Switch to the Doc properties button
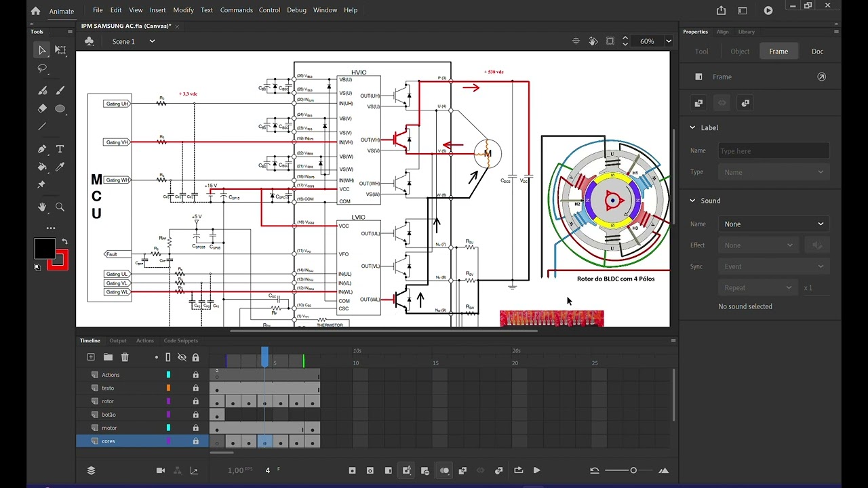This screenshot has height=488, width=868. click(x=817, y=52)
